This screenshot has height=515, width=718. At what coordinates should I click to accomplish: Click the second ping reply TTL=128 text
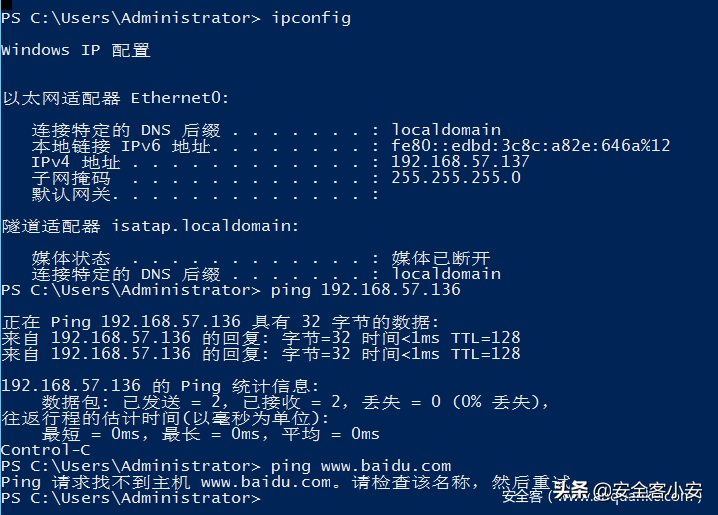(x=485, y=354)
